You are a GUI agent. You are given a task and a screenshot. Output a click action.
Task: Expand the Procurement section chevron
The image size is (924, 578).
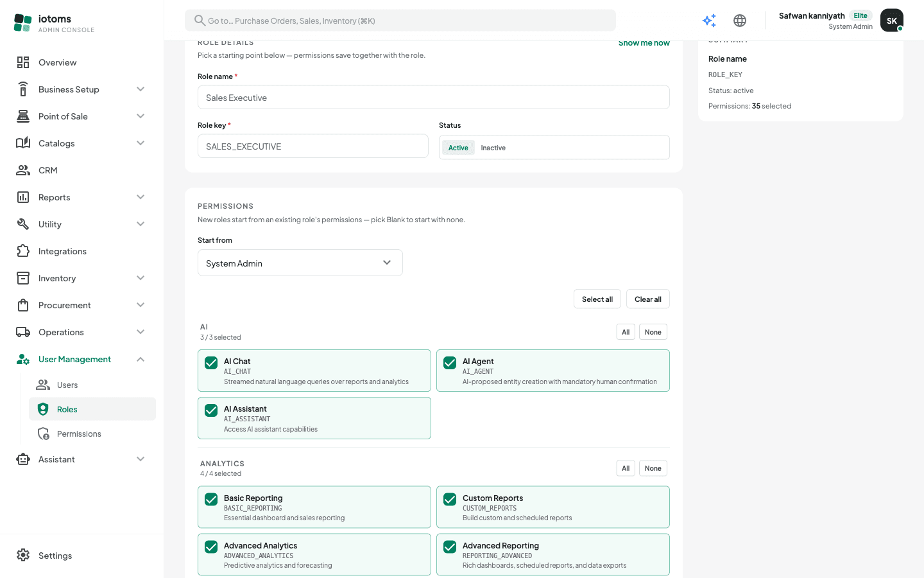click(141, 305)
